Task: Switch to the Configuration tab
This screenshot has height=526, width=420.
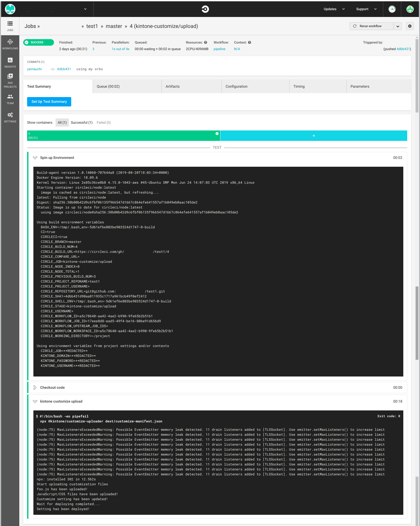Action: pos(255,86)
